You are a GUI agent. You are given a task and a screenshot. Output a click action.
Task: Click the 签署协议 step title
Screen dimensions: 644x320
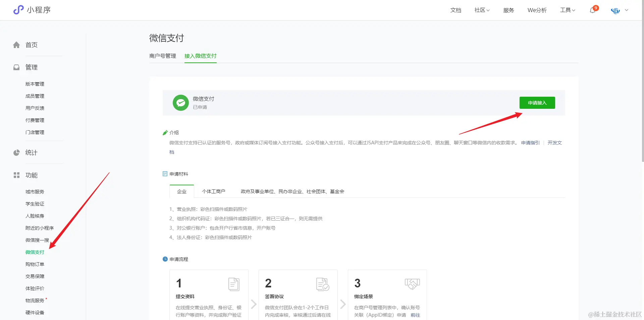274,296
